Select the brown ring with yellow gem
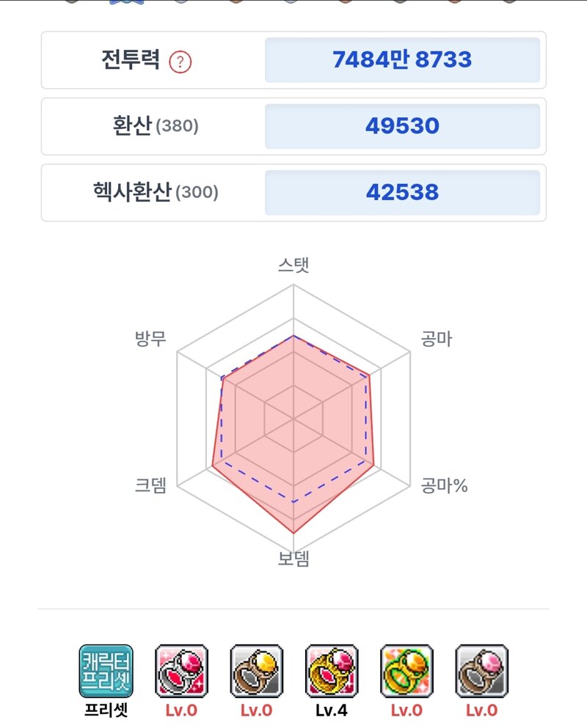The image size is (587, 728). pyautogui.click(x=257, y=671)
